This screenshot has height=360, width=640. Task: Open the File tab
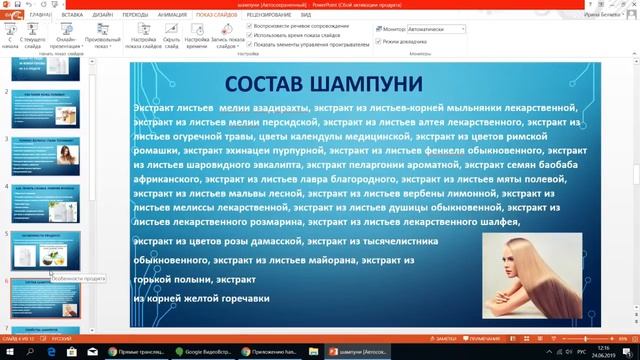[x=12, y=15]
